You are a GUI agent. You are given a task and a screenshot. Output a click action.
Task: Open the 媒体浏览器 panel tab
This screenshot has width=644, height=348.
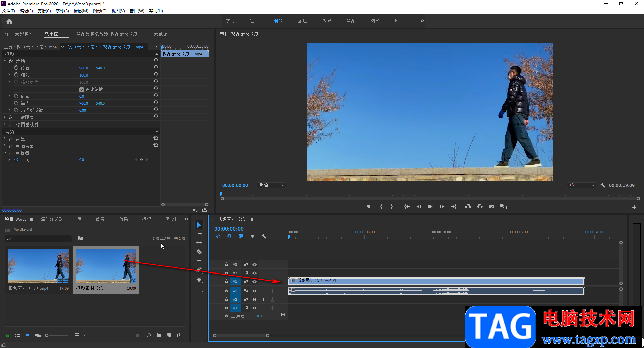click(x=52, y=219)
